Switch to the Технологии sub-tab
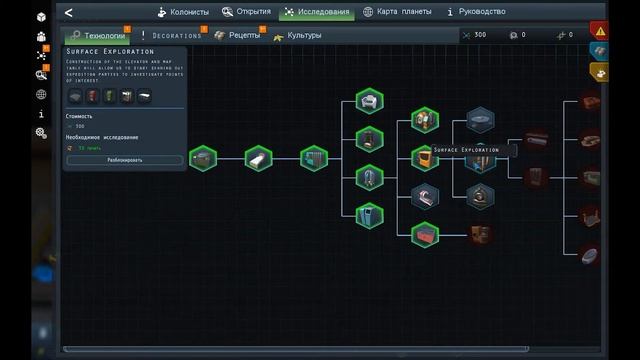640x360 pixels. pos(98,36)
